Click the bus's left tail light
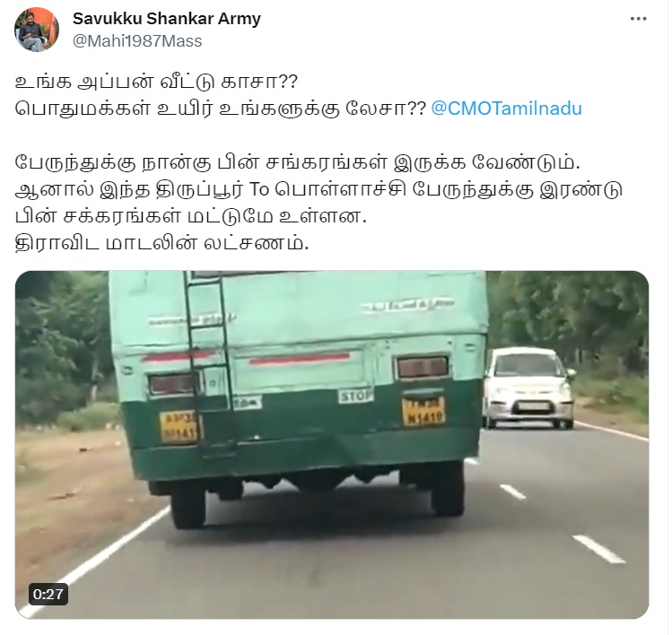Image resolution: width=672 pixels, height=635 pixels. click(172, 384)
